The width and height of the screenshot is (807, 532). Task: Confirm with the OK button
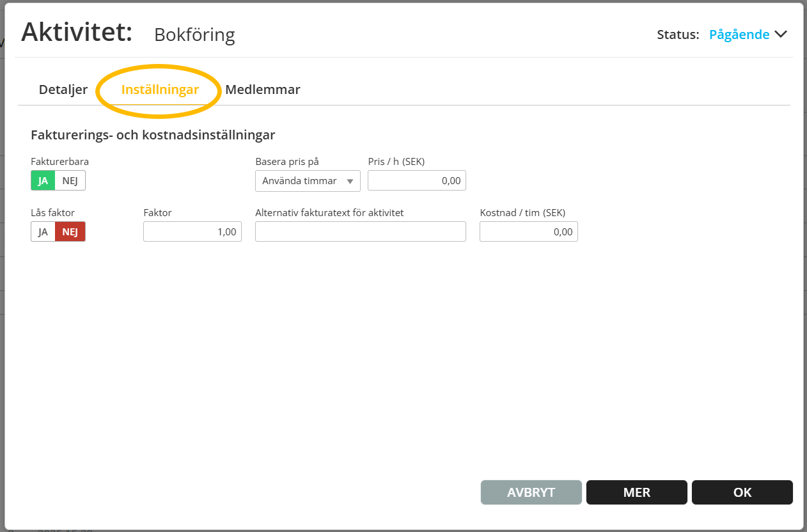[742, 492]
